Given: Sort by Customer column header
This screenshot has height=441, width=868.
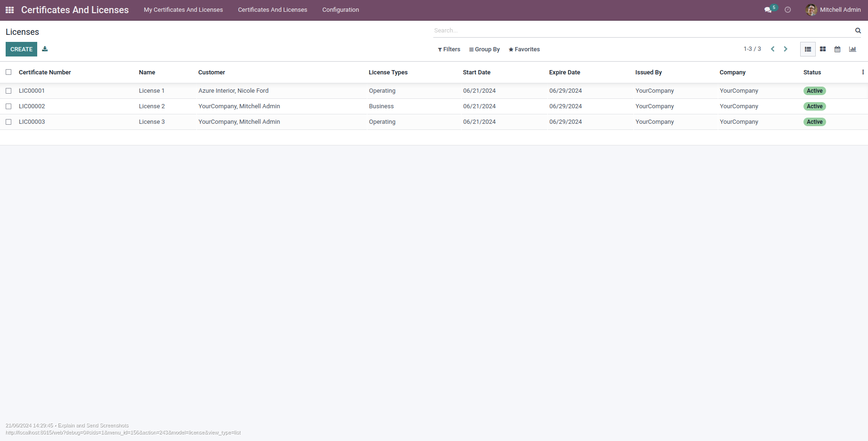Looking at the screenshot, I should 211,72.
